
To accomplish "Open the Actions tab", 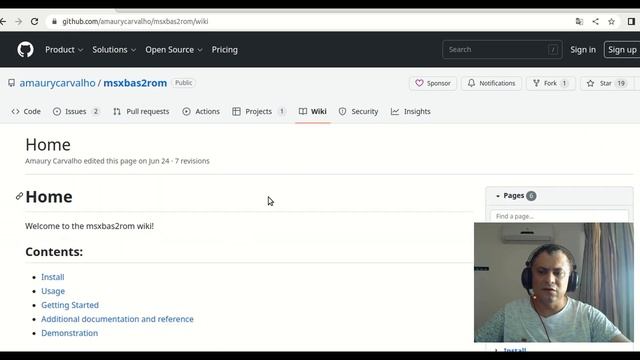I will (x=201, y=111).
